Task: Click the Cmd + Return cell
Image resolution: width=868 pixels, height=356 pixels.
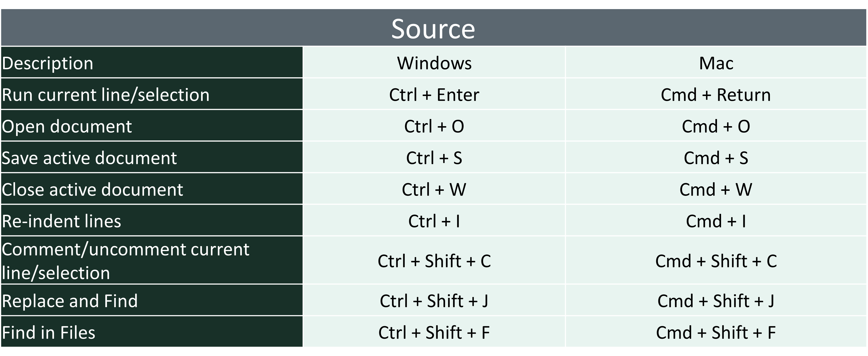Action: (x=716, y=94)
